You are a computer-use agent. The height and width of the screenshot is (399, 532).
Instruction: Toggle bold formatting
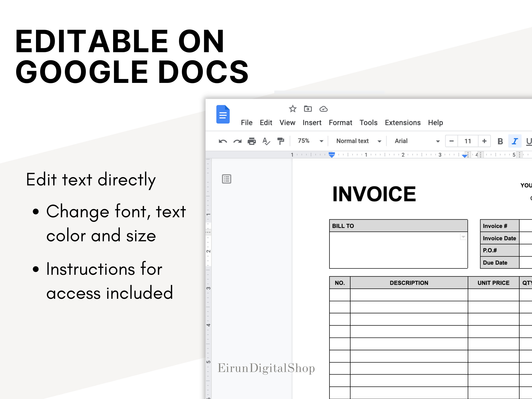point(500,141)
